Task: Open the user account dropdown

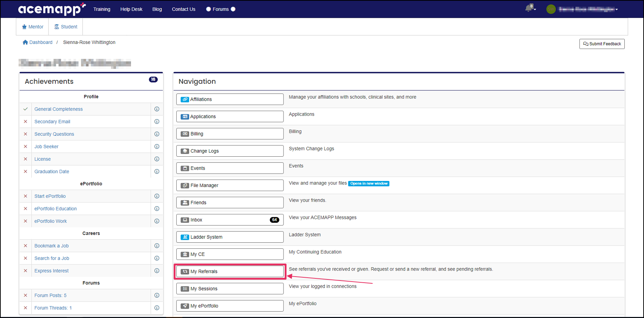Action: pyautogui.click(x=588, y=9)
